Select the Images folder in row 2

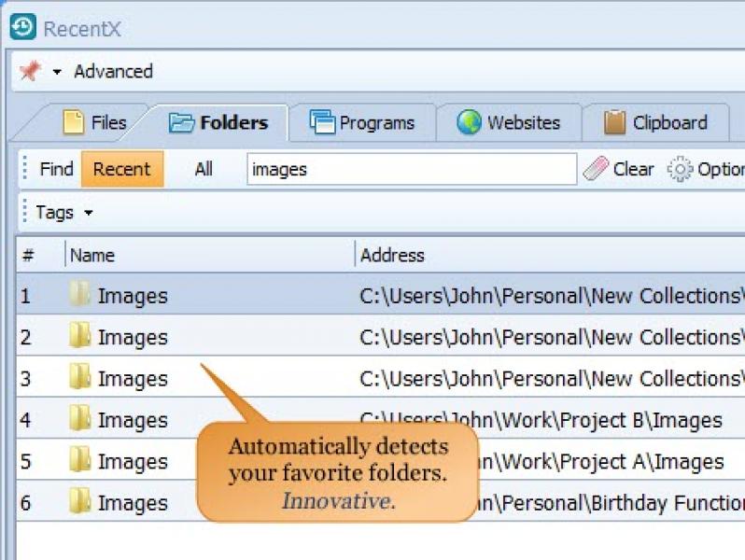point(133,337)
